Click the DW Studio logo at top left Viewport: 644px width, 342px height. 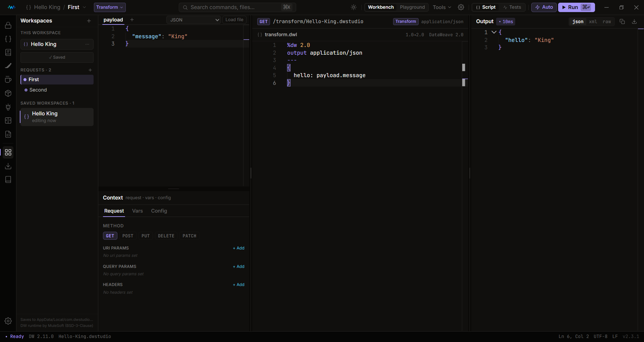click(11, 7)
